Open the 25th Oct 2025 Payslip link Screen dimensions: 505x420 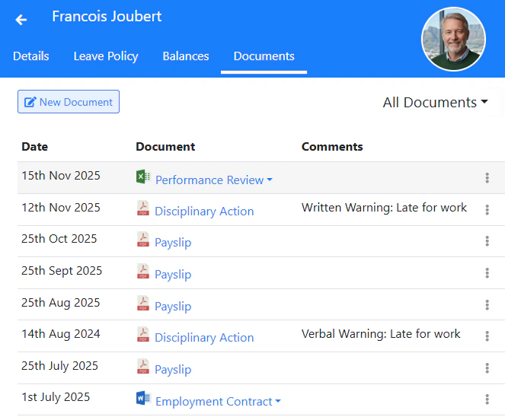173,243
